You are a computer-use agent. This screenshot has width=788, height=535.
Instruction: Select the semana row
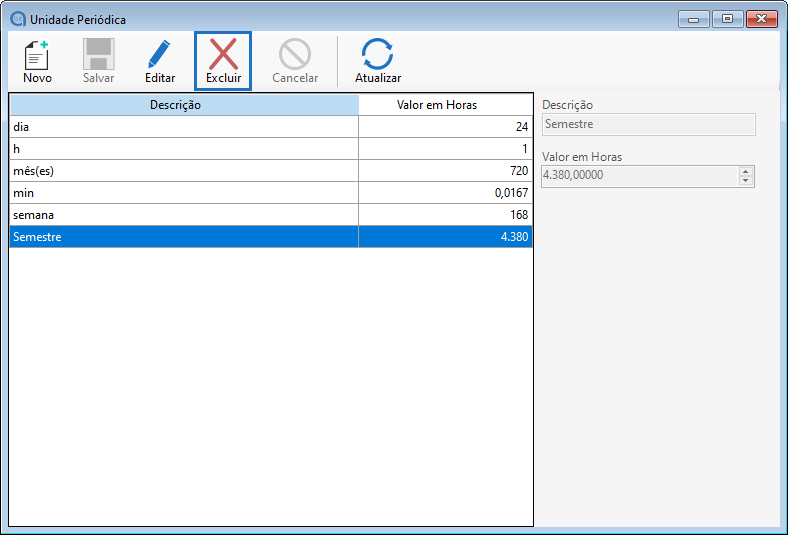pyautogui.click(x=184, y=215)
